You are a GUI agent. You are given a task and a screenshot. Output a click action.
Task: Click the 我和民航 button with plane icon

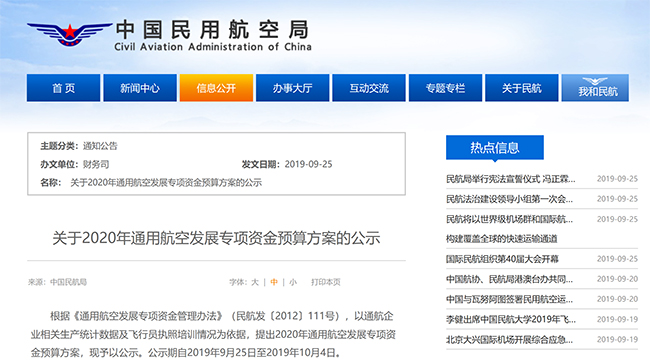click(595, 88)
